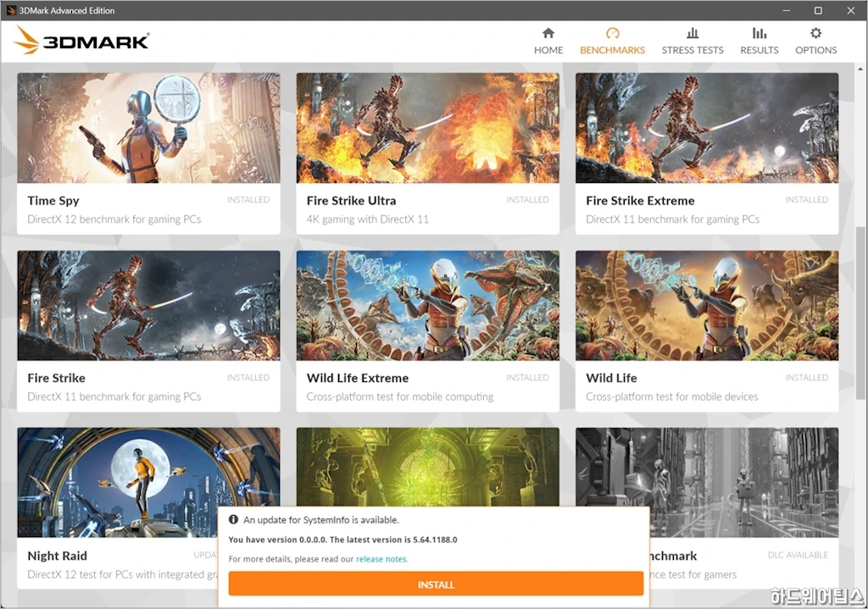Open the Fire Strike Extreme thumbnail

[x=707, y=128]
